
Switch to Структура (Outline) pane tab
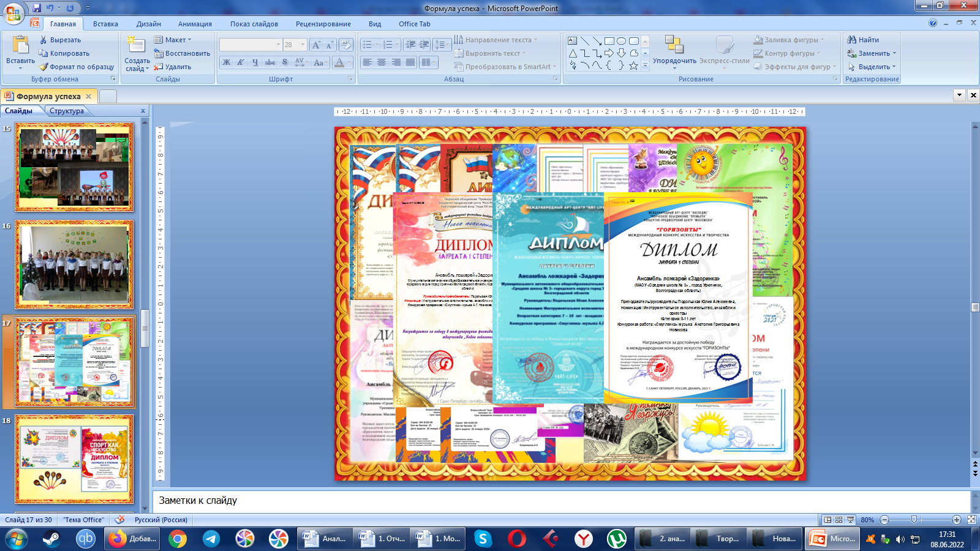pyautogui.click(x=67, y=111)
